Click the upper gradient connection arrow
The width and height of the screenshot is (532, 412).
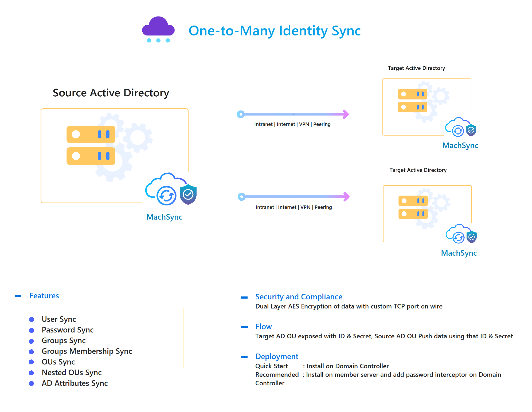click(293, 114)
